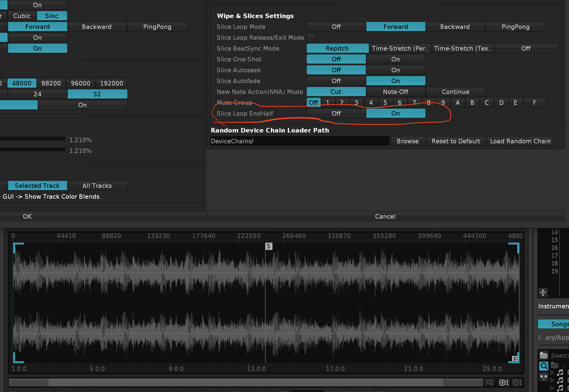Expand the first music file in browser

[552, 372]
